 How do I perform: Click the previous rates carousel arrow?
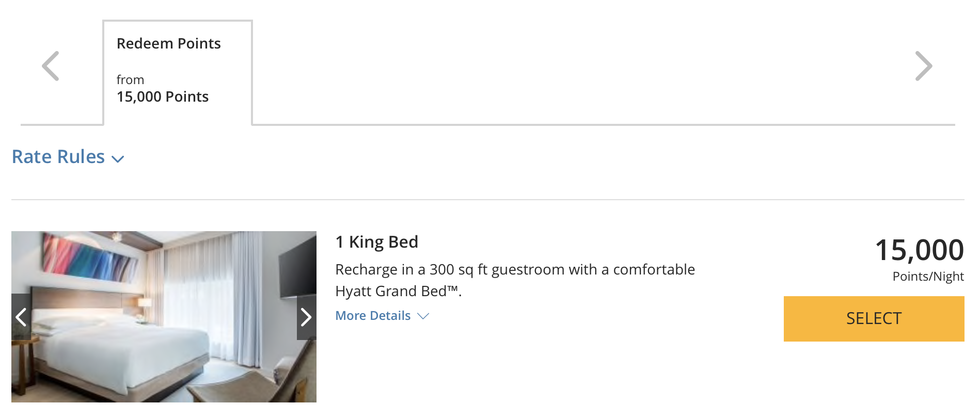tap(51, 66)
